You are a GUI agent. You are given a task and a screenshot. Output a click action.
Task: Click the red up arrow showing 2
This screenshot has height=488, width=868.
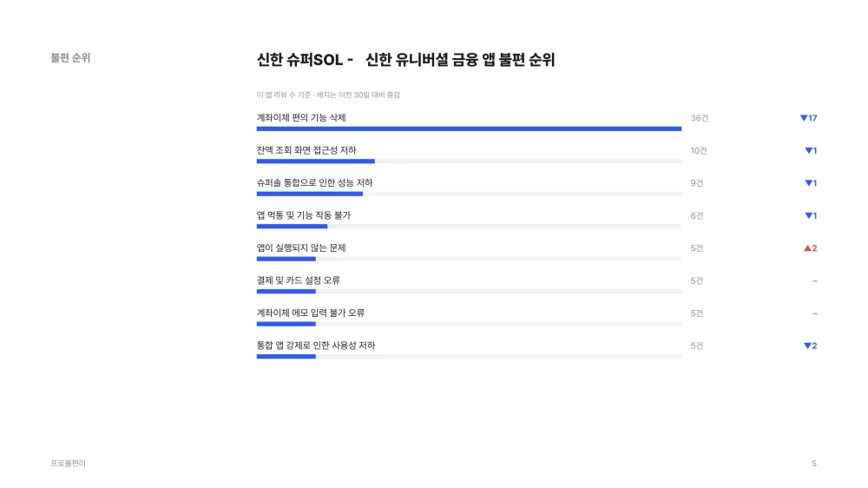[811, 248]
